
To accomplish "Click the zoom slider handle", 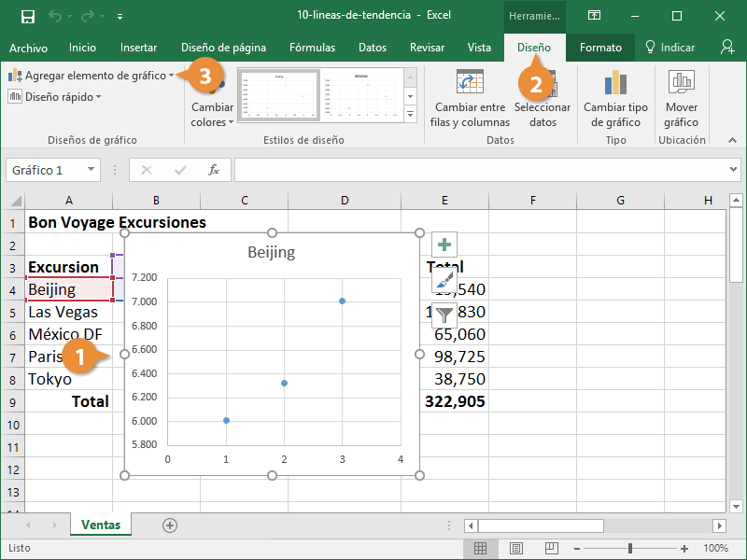I will pos(631,548).
